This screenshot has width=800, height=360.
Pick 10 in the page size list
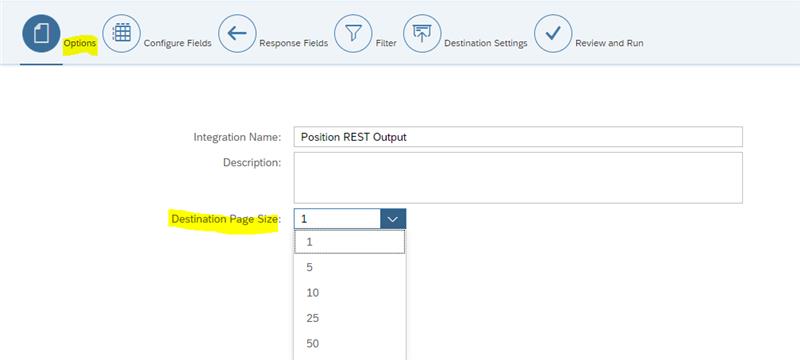coord(350,293)
